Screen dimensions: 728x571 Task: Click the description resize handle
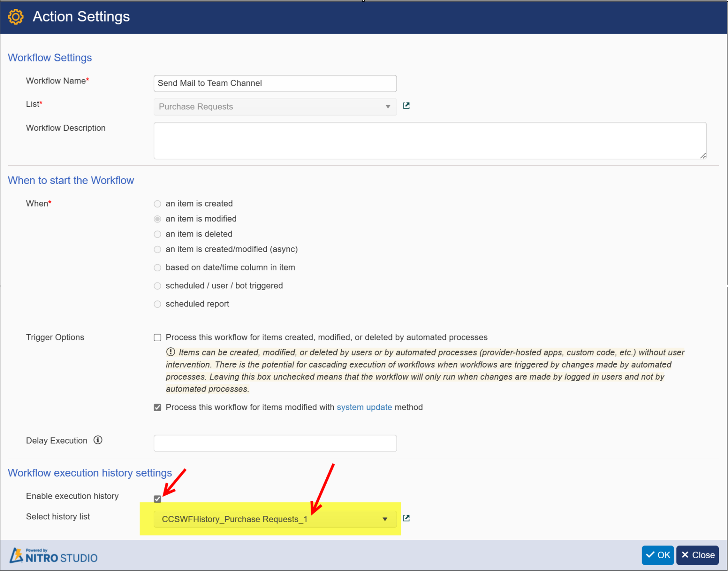(x=703, y=155)
